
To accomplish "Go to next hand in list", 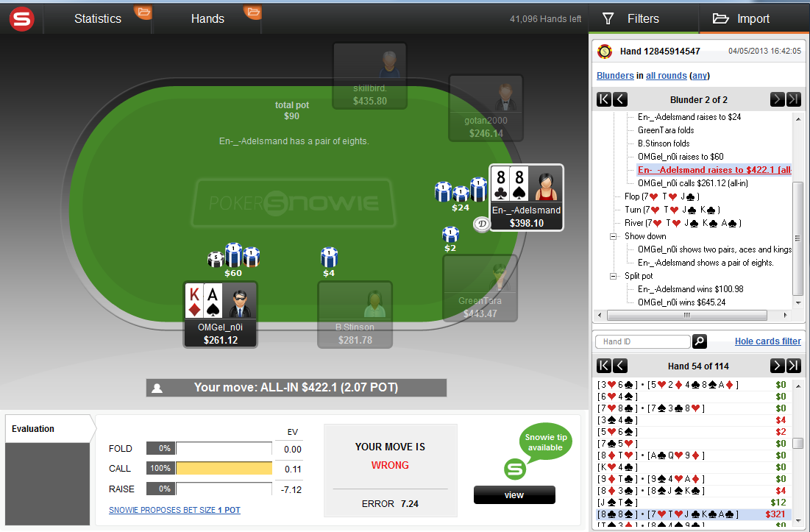I will tap(777, 366).
